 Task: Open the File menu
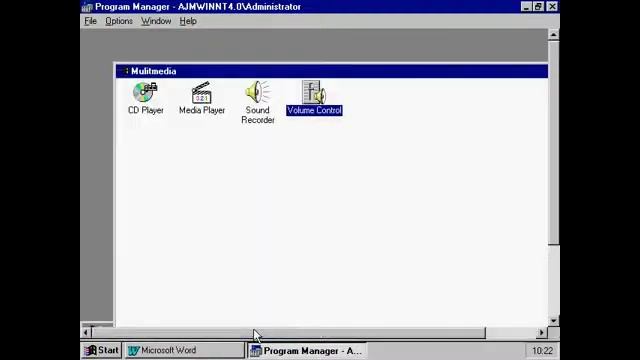point(90,21)
